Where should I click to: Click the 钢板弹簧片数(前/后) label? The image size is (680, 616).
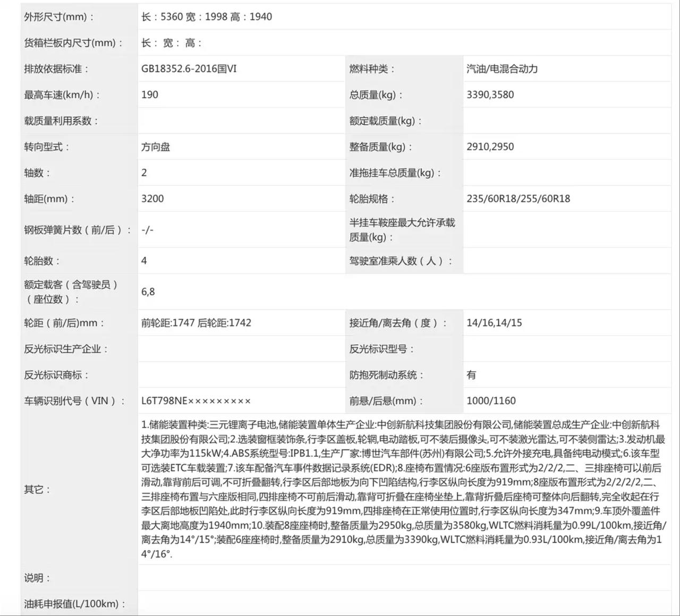point(78,230)
